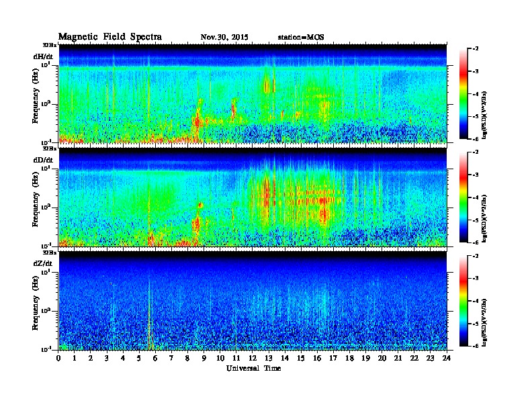
Task: Click hour 23 on Universal Time axis
Action: click(x=431, y=358)
